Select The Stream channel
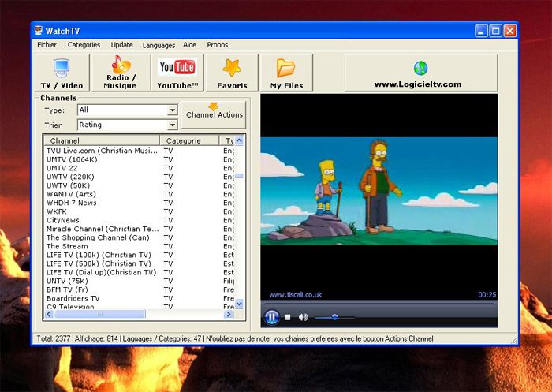This screenshot has width=552, height=392. point(140,246)
